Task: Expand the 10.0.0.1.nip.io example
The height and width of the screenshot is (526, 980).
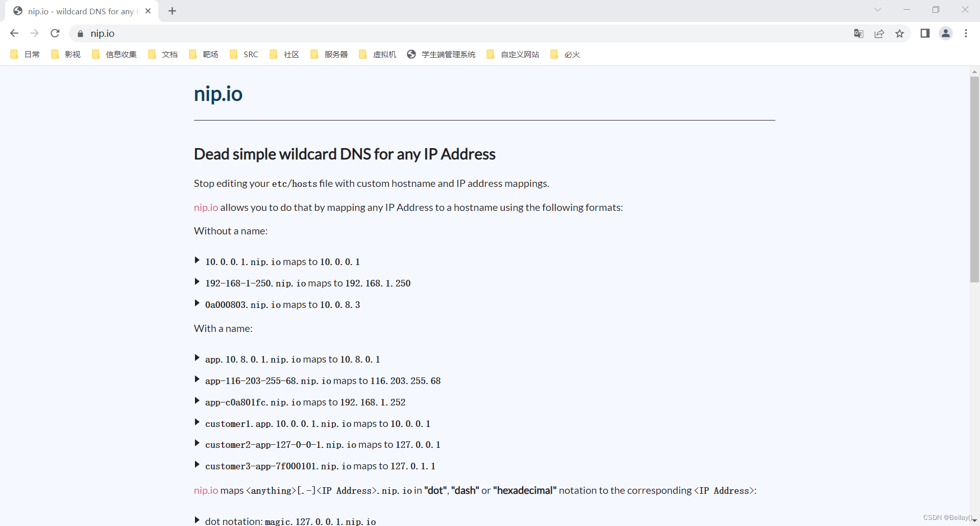Action: 197,260
